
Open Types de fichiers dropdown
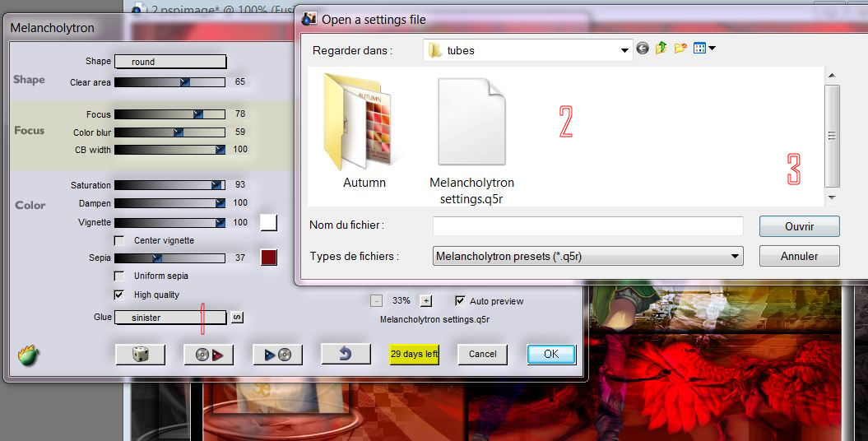[x=588, y=256]
